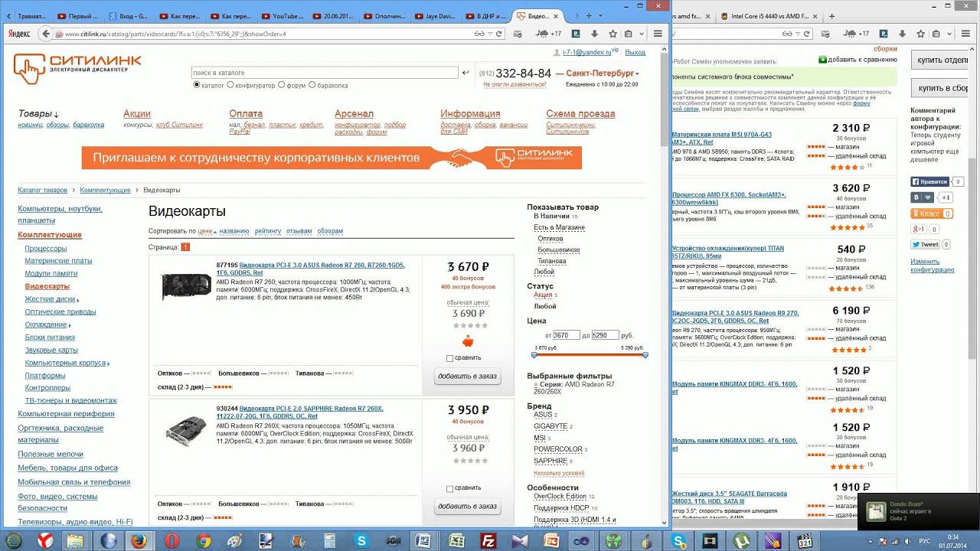This screenshot has height=551, width=980.
Task: Open Процессоры category in sidebar
Action: click(x=46, y=249)
